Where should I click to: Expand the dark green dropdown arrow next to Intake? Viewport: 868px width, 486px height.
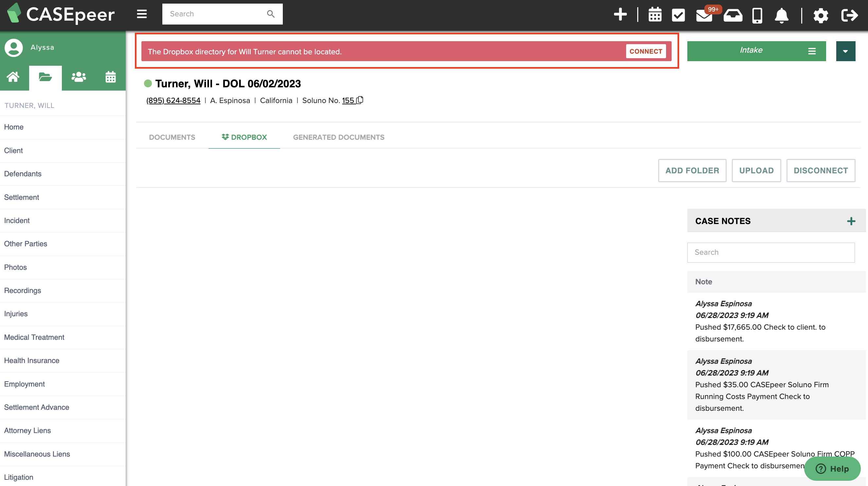[x=845, y=51]
